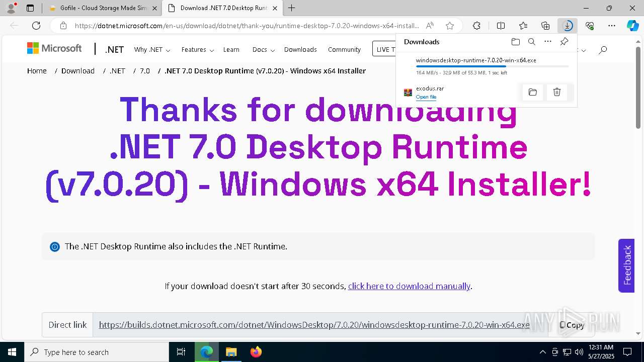
Task: Select windowsdesktop-runtime-7.0.20-win-x64.exe download entry
Action: click(x=487, y=66)
